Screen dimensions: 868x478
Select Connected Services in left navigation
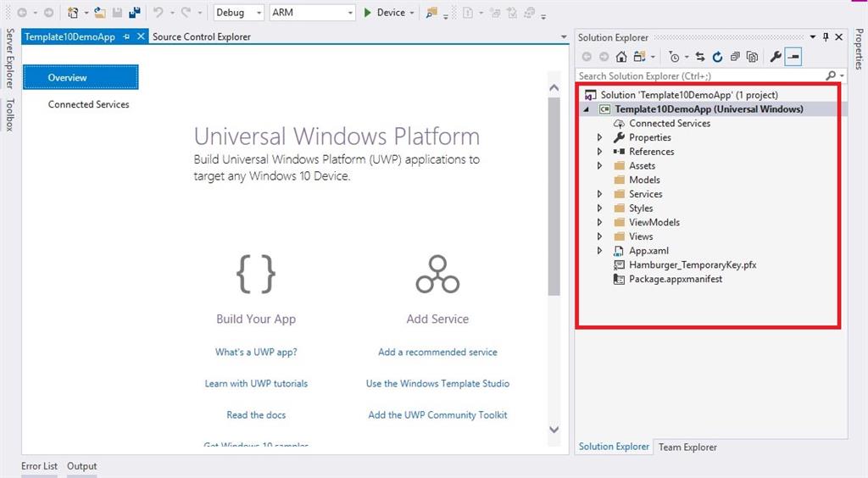pyautogui.click(x=88, y=104)
